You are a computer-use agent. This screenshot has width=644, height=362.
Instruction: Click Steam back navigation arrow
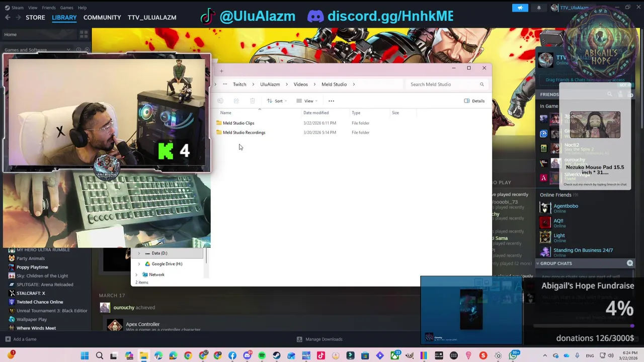(8, 18)
